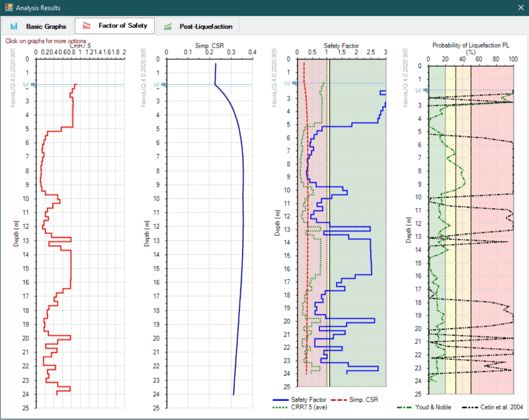Screen dimensions: 529x420
Task: Click the water table W marker on Simp. CSR graph
Action: [x=159, y=85]
